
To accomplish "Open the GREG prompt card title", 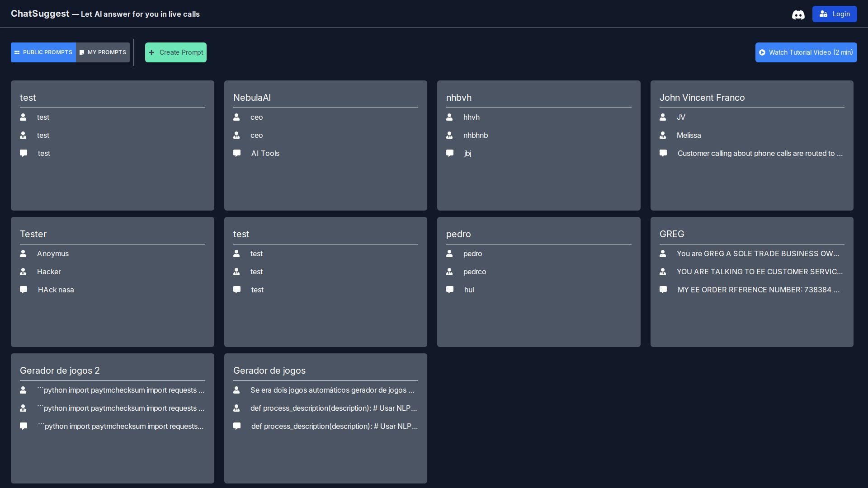I will pyautogui.click(x=672, y=234).
